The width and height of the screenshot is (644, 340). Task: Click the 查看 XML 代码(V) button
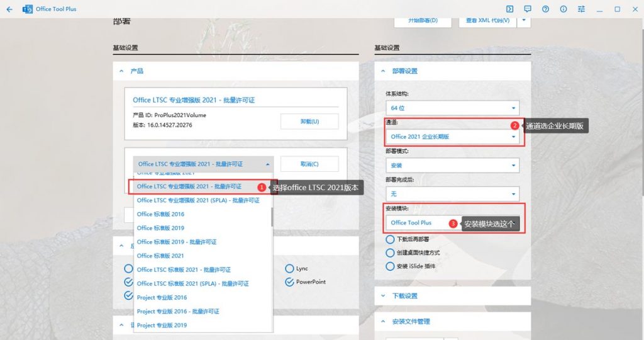[487, 21]
